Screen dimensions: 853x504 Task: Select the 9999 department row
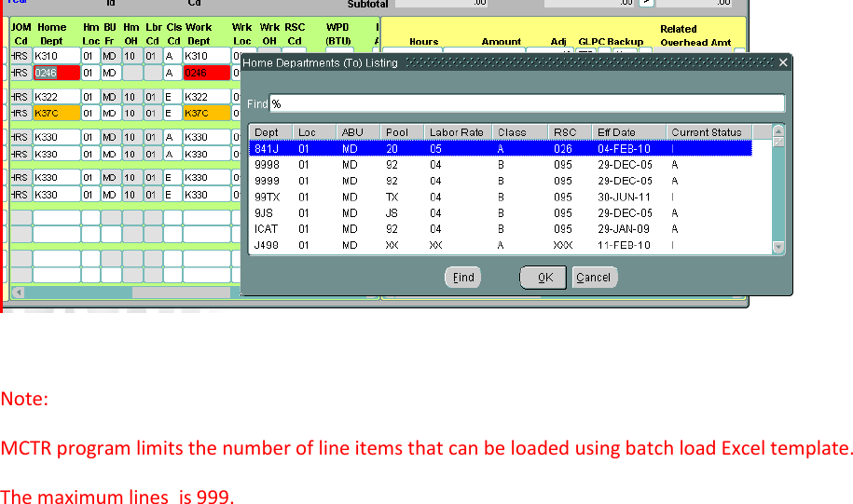[x=501, y=181]
